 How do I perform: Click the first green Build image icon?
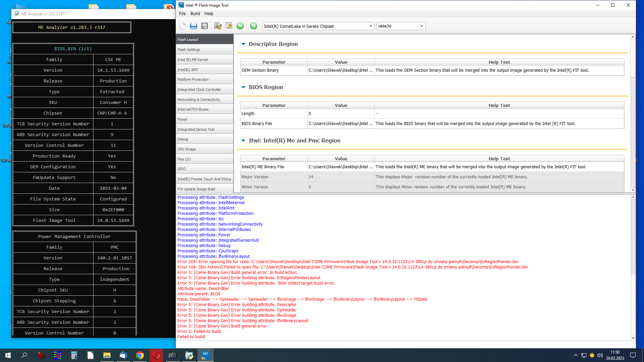pyautogui.click(x=240, y=26)
